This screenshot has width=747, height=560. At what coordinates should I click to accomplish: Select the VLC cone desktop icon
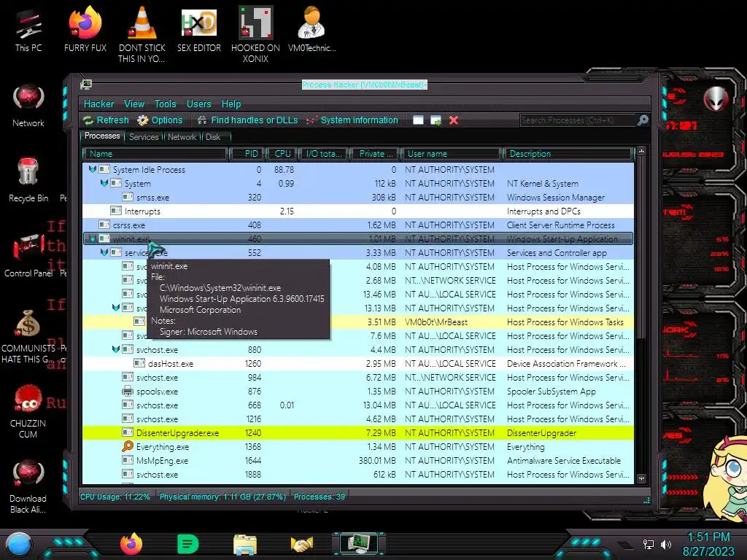coord(142,34)
